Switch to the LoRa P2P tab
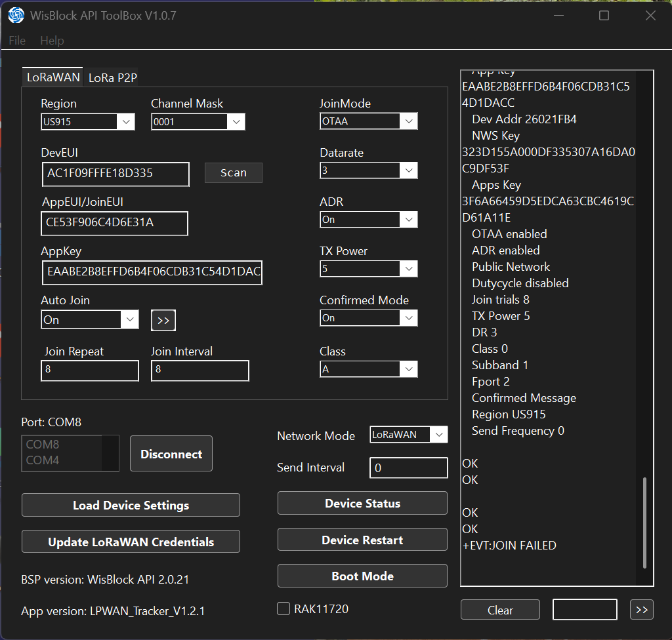This screenshot has width=672, height=640. pyautogui.click(x=113, y=77)
